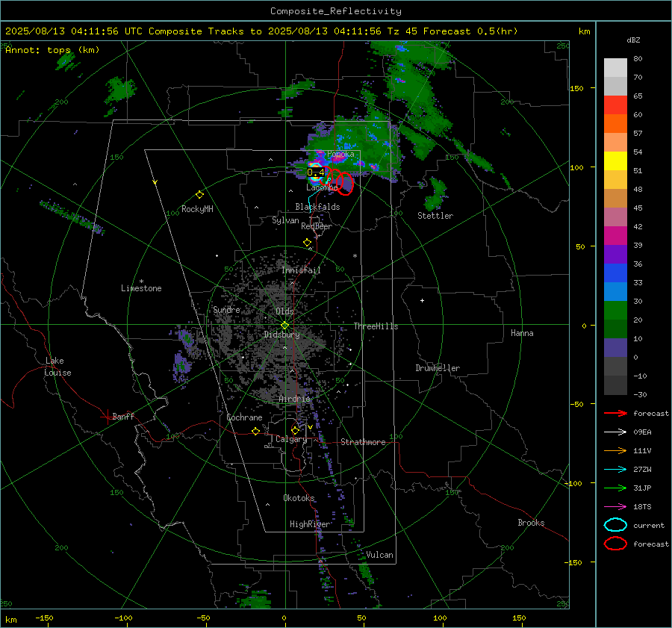Click the red swatch in dBZ legend
672x628 pixels.
click(615, 105)
